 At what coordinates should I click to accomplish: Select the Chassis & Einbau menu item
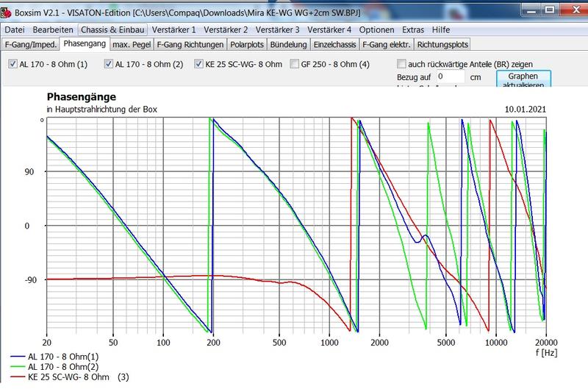123,30
